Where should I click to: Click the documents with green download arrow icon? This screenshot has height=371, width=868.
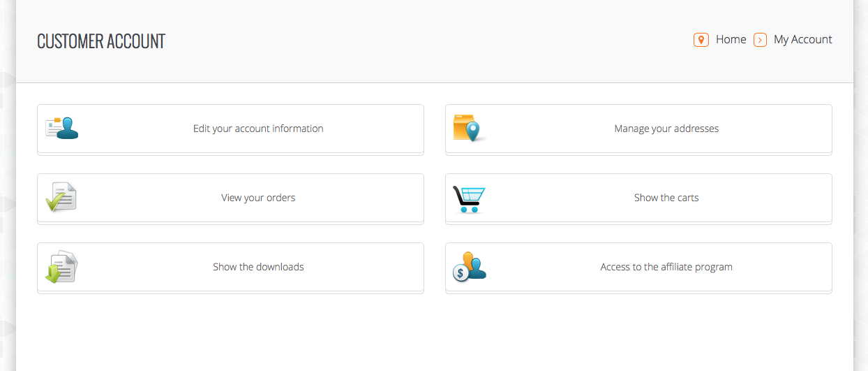(x=61, y=267)
